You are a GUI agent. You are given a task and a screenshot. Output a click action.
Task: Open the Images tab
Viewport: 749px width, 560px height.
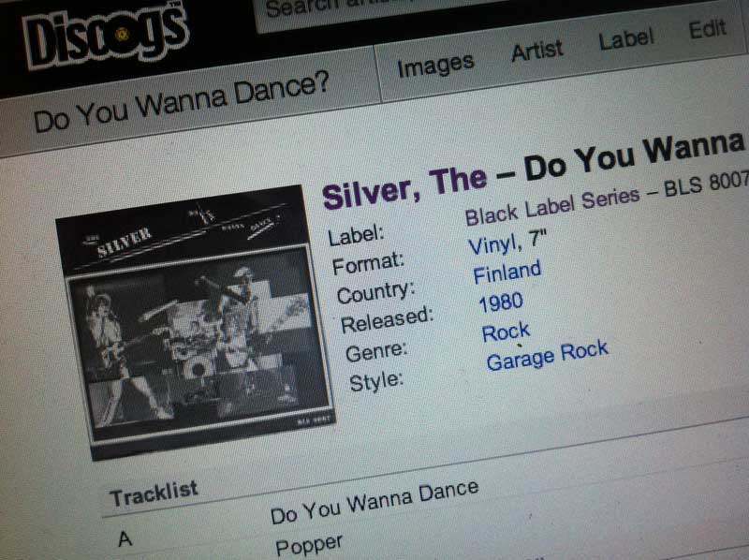point(435,66)
